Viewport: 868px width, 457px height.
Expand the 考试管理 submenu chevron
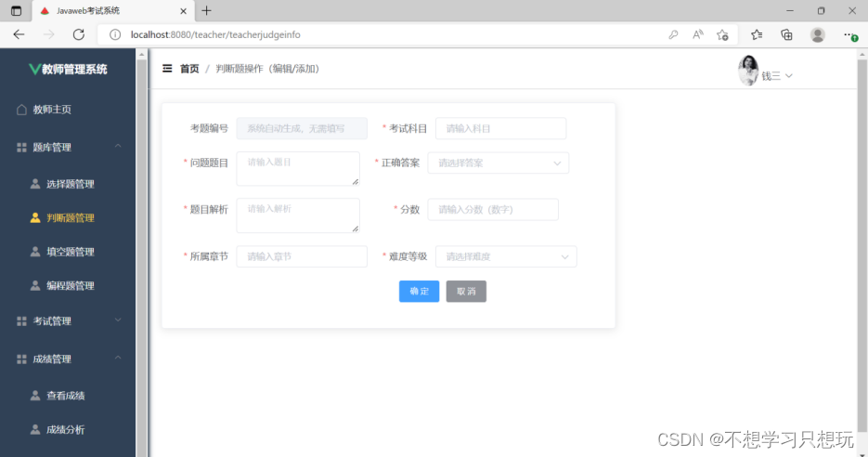coord(118,320)
